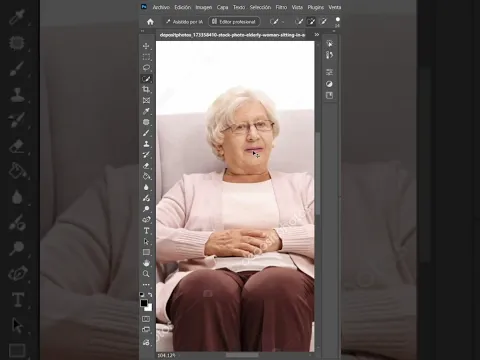The image size is (480, 360).
Task: Select the Move tool
Action: [x=146, y=46]
